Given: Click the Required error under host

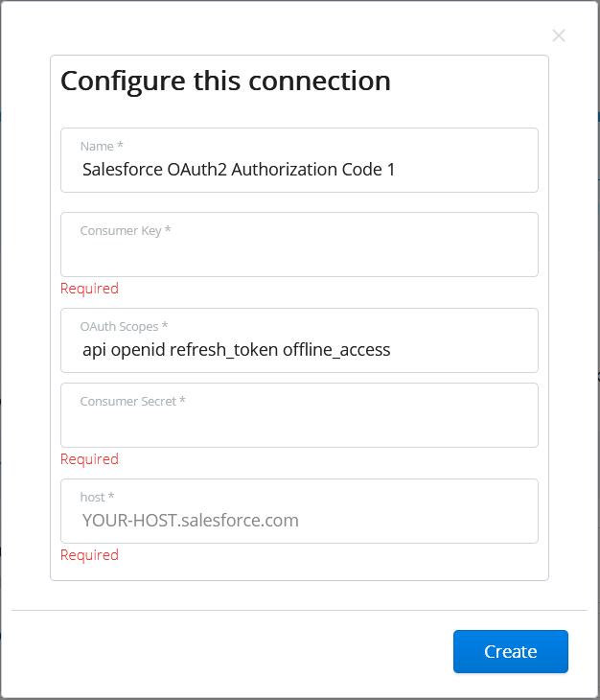Looking at the screenshot, I should pyautogui.click(x=89, y=555).
